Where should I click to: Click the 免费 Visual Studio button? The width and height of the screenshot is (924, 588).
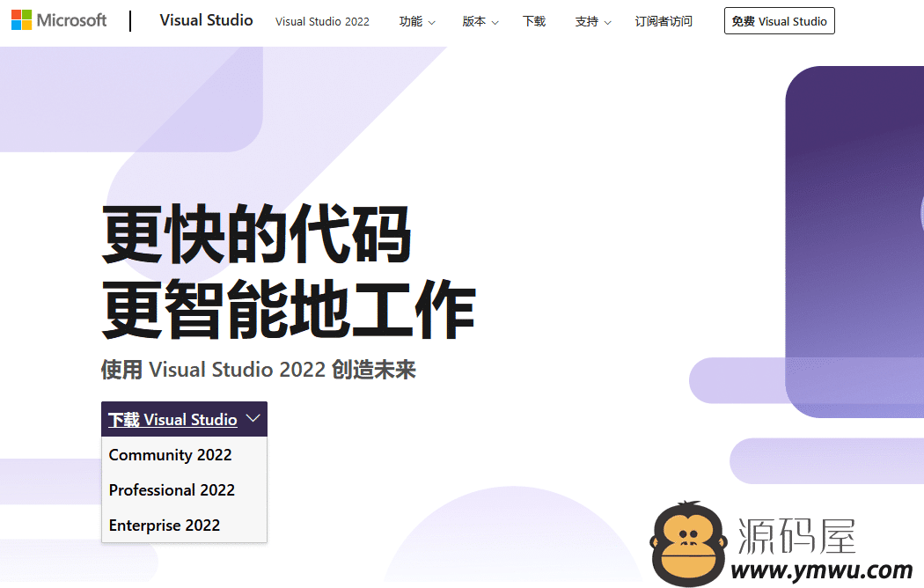779,21
